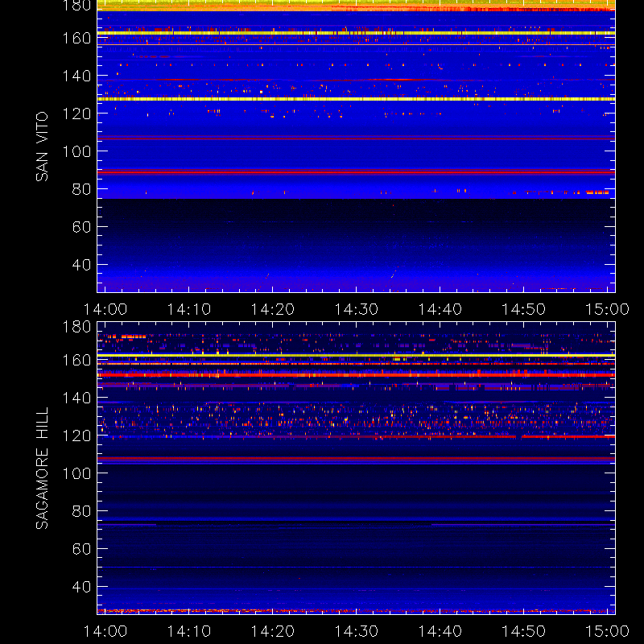Click 14:20 time label below San Vito plot
This screenshot has height=644, width=644.
pos(273,309)
